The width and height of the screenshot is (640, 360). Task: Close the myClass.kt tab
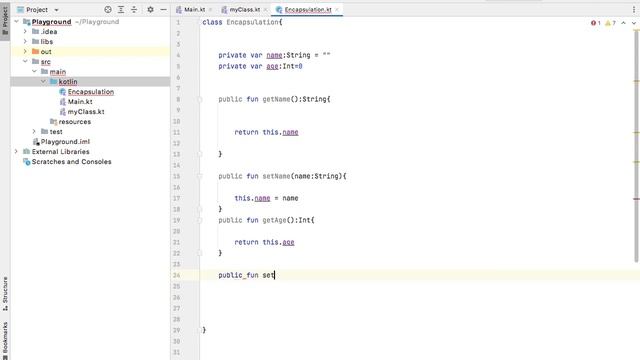[265, 9]
